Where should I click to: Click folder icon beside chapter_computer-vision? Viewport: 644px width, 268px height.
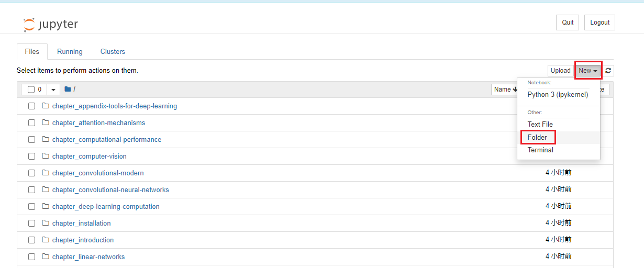click(x=46, y=156)
